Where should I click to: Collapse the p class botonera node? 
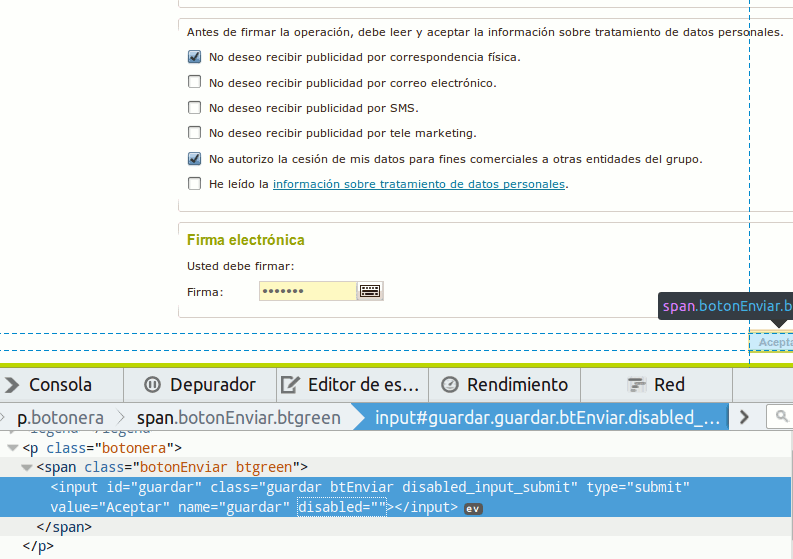13,448
